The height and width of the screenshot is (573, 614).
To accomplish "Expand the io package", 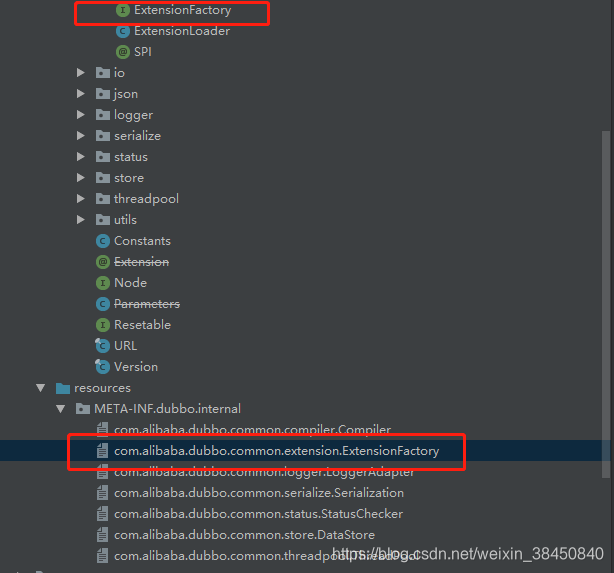I will pos(81,72).
